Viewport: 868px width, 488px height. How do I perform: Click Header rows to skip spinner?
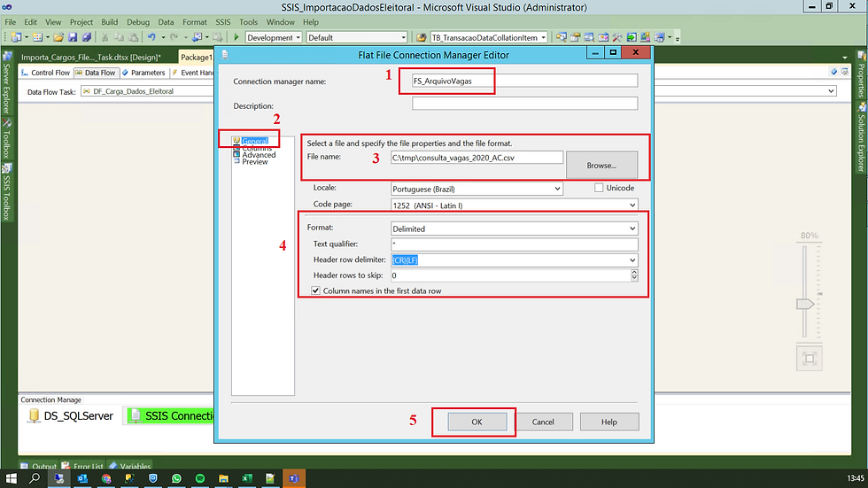click(x=634, y=275)
